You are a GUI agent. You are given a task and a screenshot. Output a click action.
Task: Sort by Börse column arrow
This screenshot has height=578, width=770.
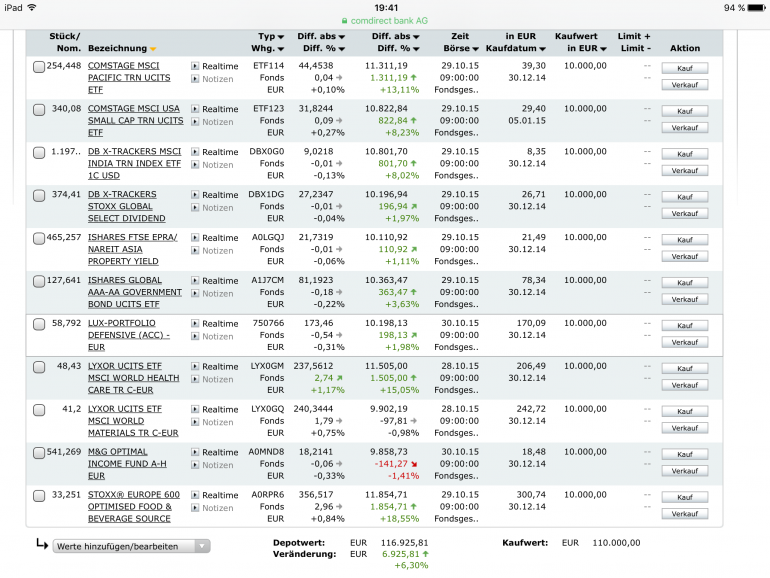475,49
